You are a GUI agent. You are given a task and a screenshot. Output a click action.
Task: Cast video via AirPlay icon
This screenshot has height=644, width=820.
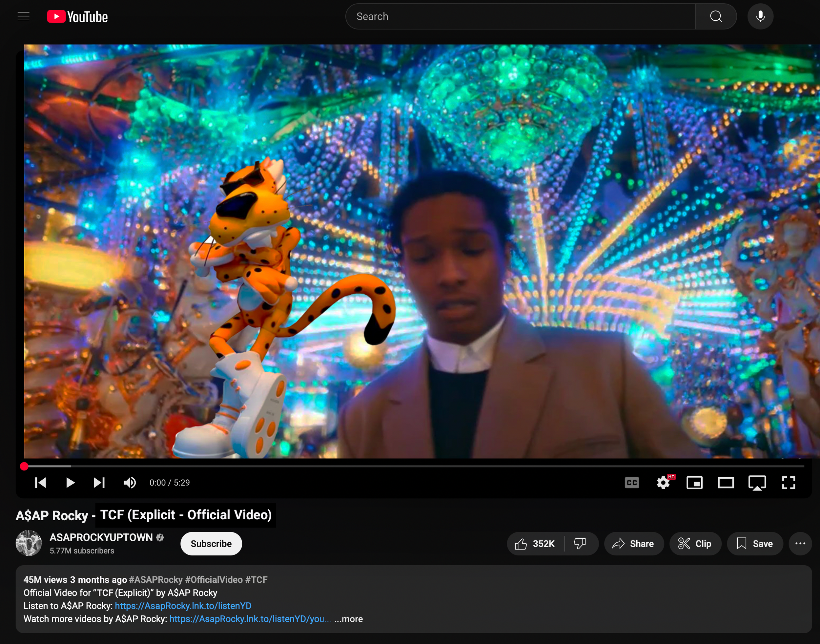[x=757, y=483]
